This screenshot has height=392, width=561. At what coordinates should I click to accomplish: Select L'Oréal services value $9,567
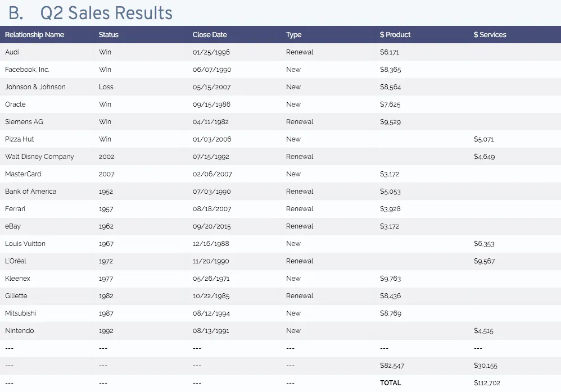(x=485, y=261)
